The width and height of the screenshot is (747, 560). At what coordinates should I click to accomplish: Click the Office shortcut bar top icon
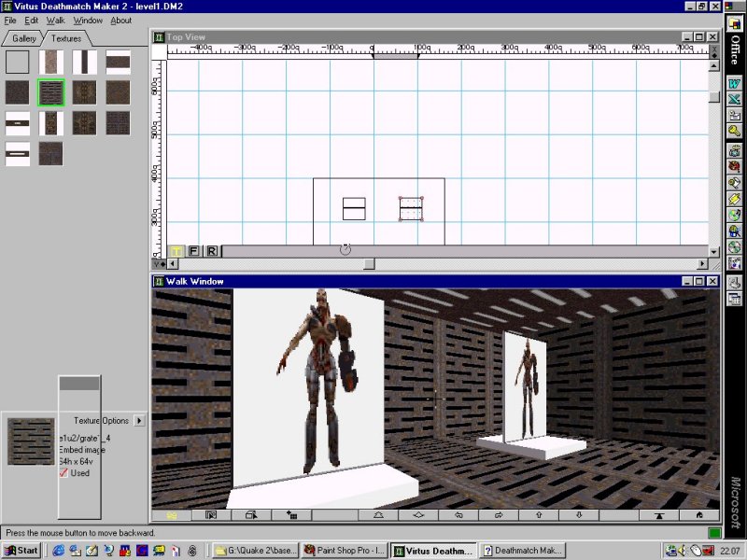pyautogui.click(x=734, y=22)
